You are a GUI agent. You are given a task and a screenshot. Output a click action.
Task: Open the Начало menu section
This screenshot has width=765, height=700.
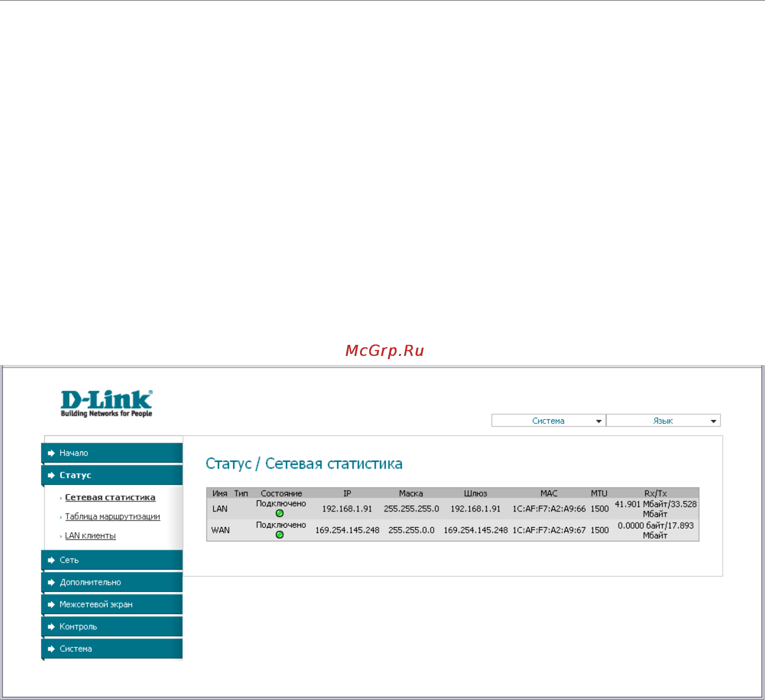point(112,453)
